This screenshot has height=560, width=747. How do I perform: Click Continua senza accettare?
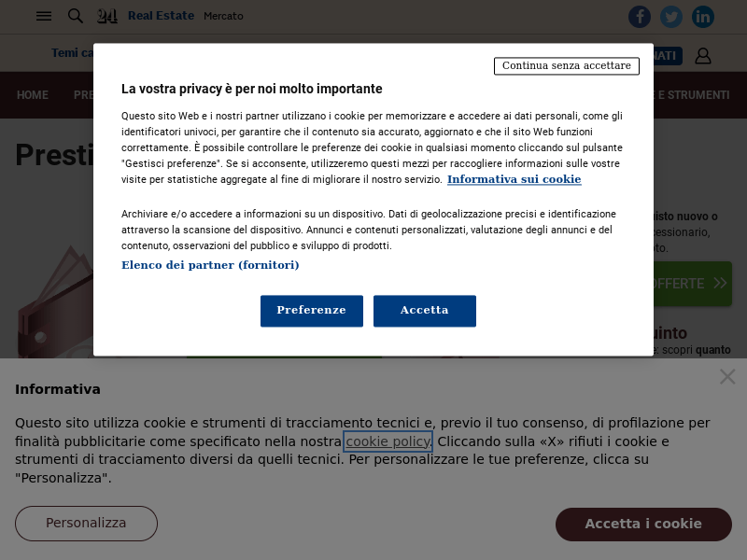pyautogui.click(x=567, y=66)
